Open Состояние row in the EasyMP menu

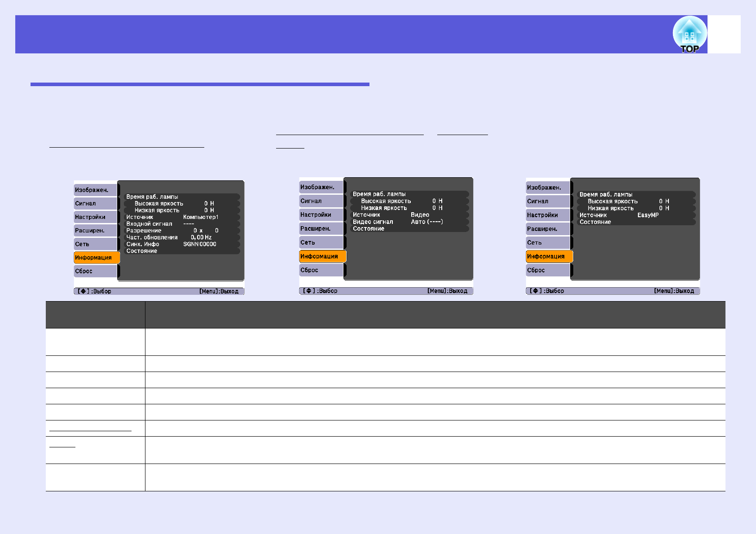[x=635, y=222]
